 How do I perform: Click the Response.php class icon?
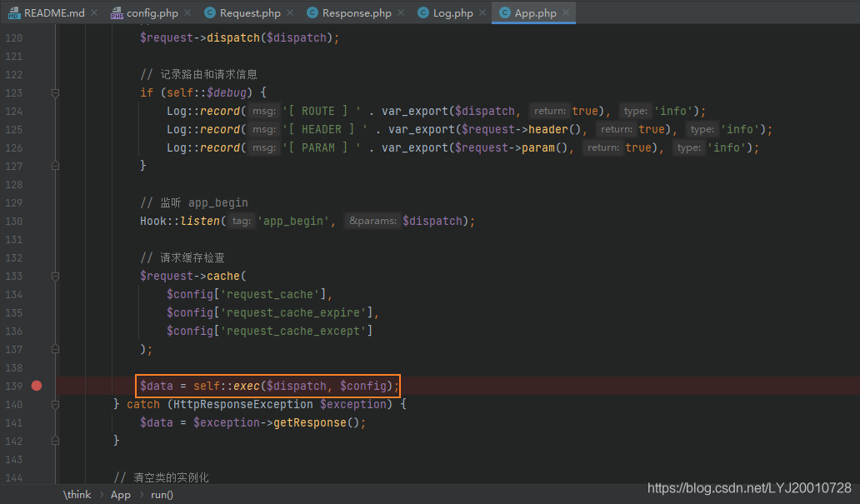[312, 12]
